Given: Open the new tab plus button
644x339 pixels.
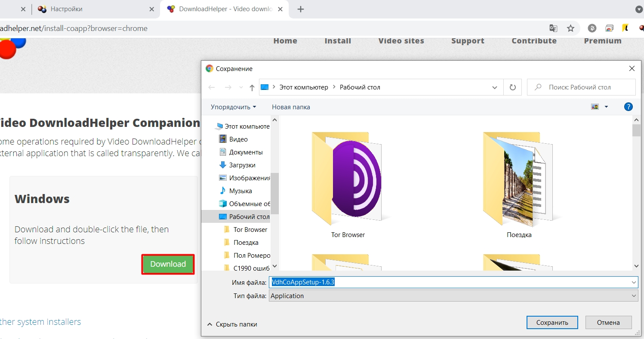Looking at the screenshot, I should [x=301, y=9].
